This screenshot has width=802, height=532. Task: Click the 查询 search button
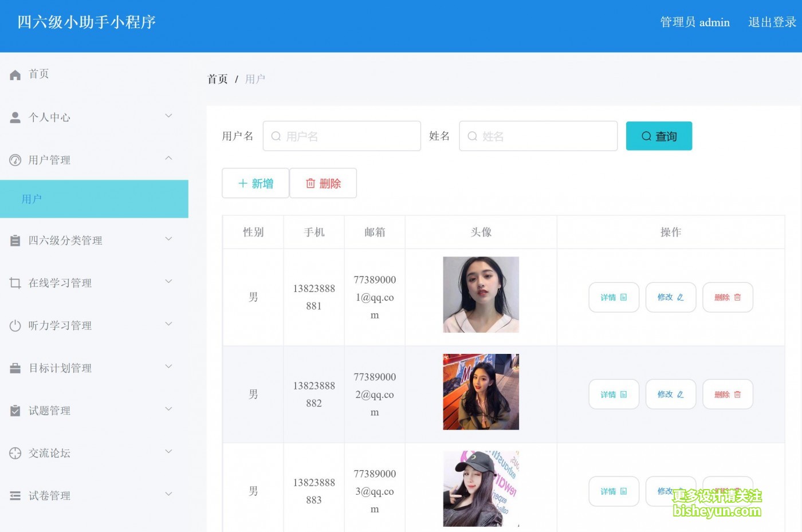click(659, 136)
